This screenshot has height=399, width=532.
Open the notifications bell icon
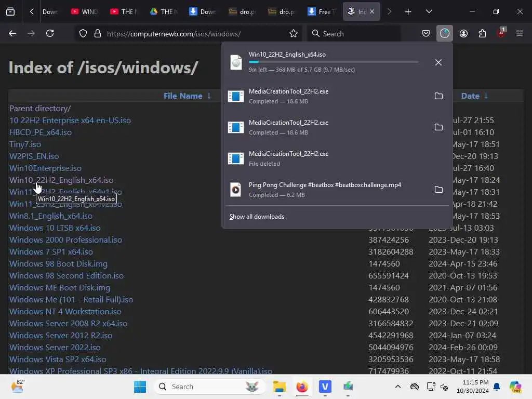point(497,387)
